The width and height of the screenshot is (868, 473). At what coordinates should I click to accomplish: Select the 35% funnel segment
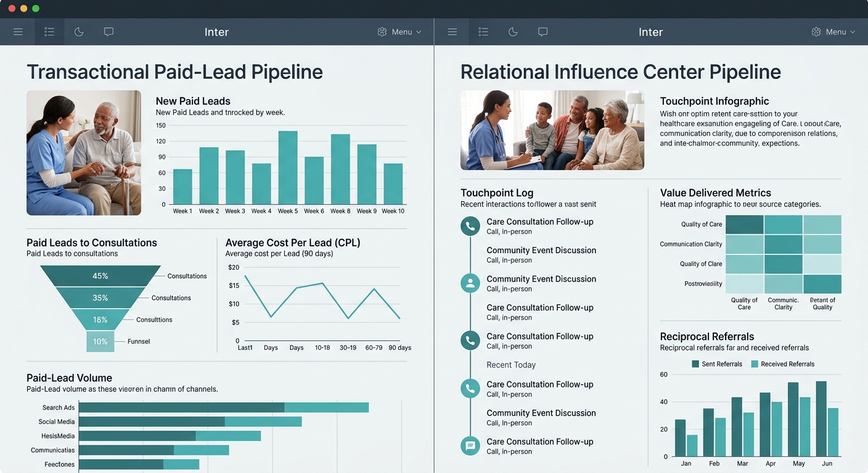100,297
